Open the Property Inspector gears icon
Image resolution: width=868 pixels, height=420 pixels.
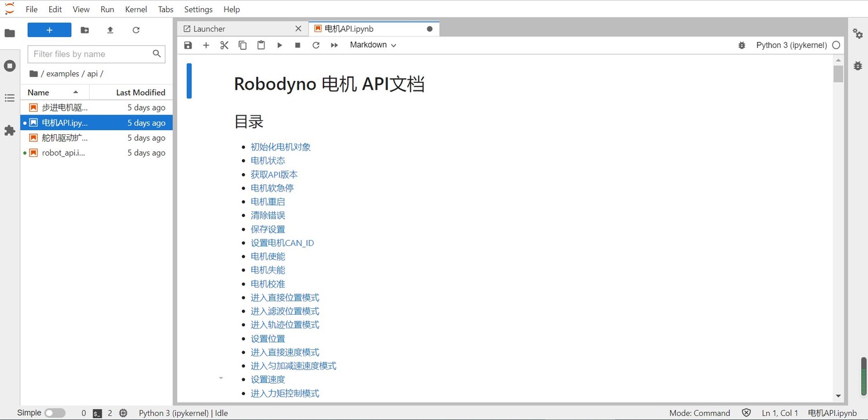(858, 34)
